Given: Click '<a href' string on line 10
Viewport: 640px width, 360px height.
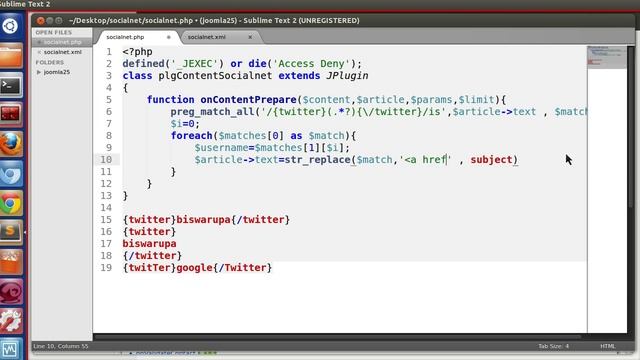Looking at the screenshot, I should 425,160.
